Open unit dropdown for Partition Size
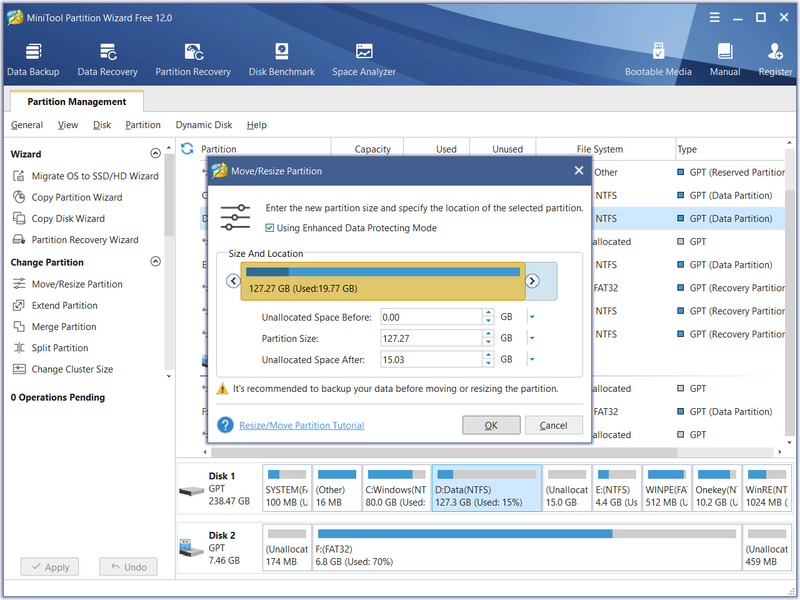Viewport: 800px width, 600px height. click(x=532, y=338)
